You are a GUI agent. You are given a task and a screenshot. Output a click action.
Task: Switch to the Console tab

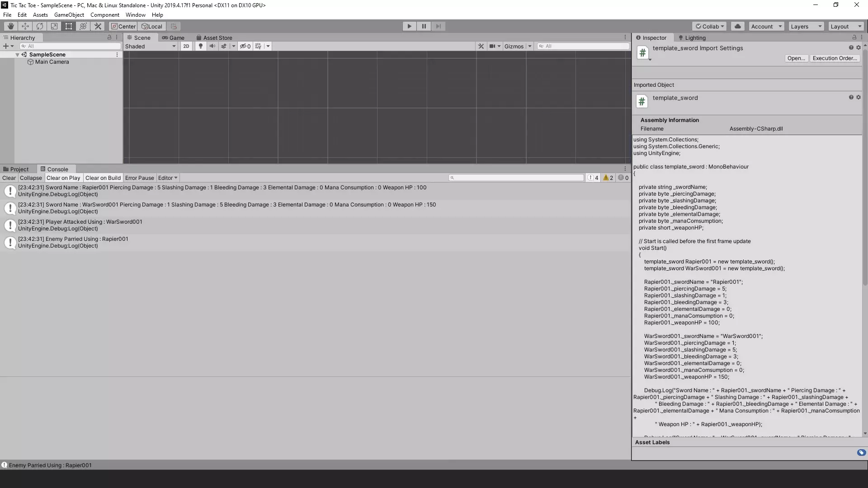point(58,169)
